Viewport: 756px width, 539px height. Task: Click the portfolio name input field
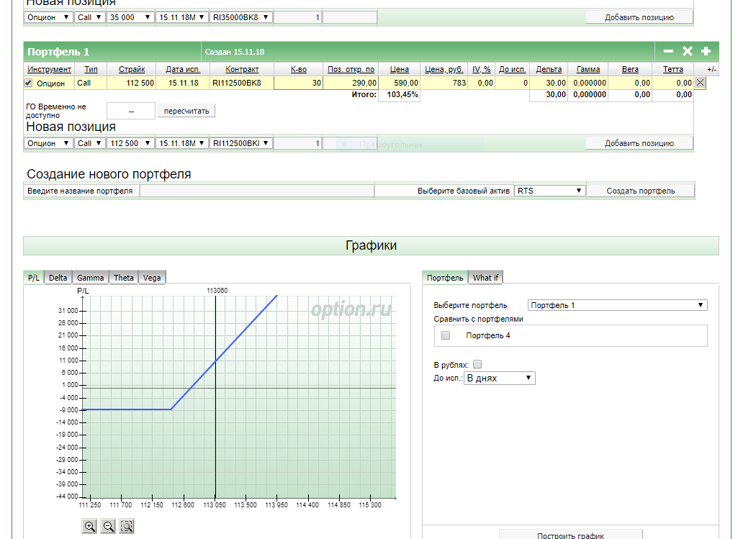[256, 191]
